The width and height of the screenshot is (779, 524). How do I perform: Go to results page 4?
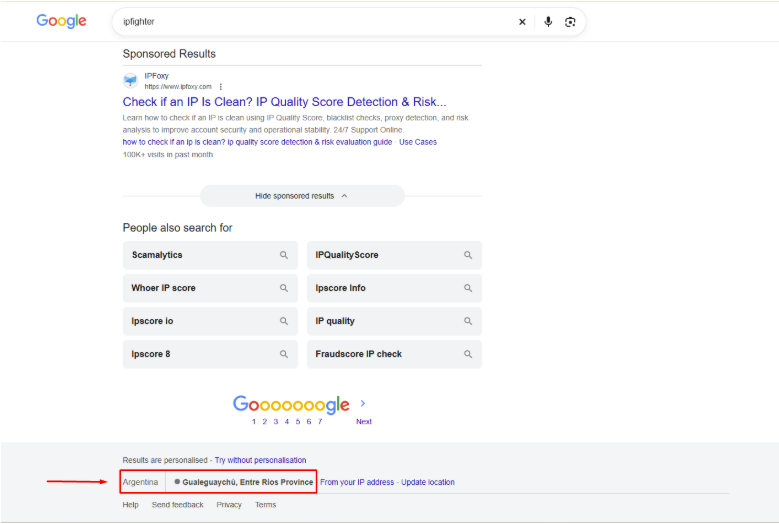(x=287, y=422)
